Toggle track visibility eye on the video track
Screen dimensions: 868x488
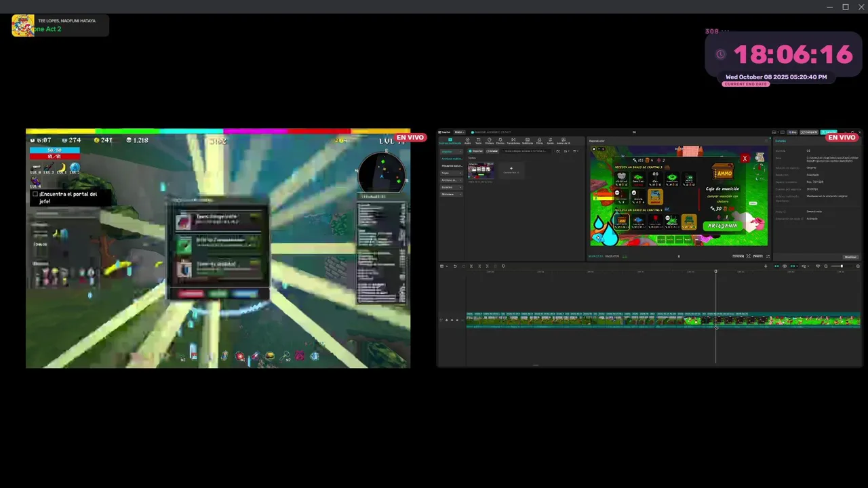[x=452, y=320]
